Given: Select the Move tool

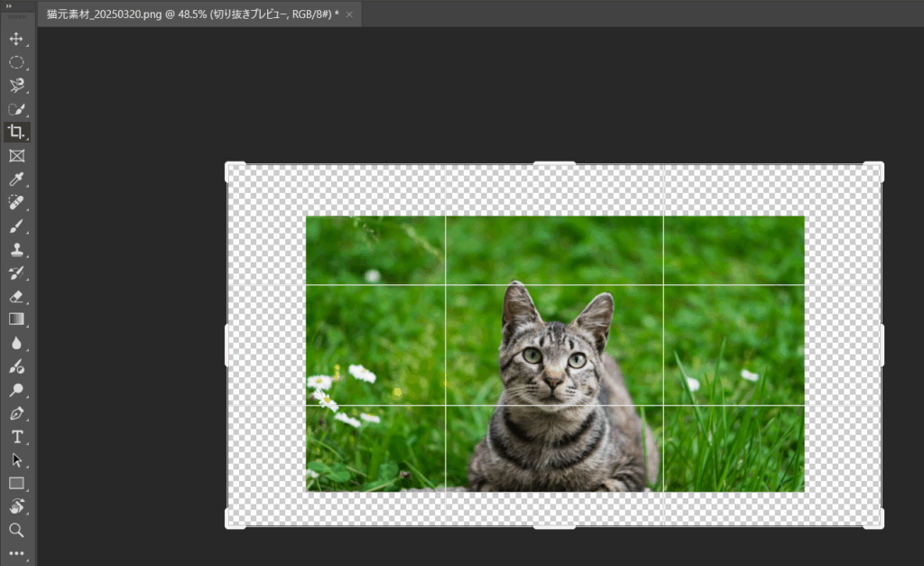Looking at the screenshot, I should [16, 39].
